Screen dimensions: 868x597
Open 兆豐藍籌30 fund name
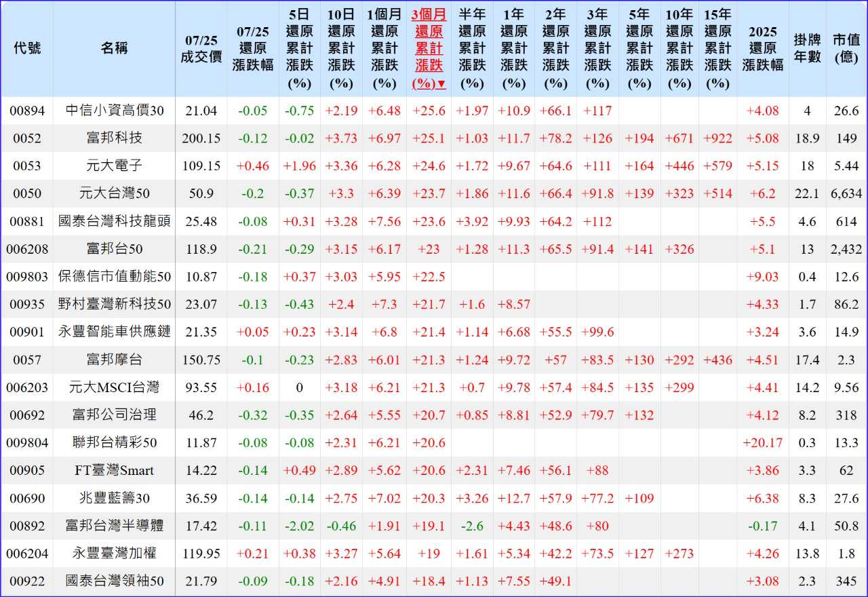pyautogui.click(x=115, y=499)
